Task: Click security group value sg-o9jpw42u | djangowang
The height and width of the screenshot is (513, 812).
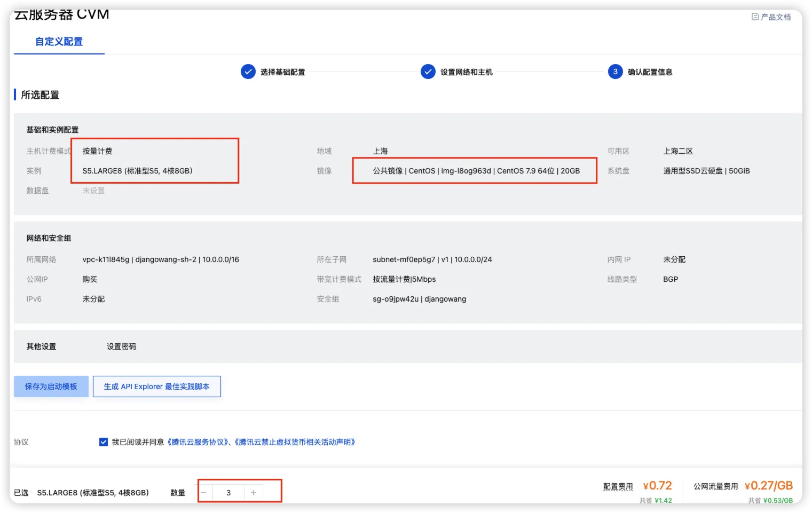Action: point(420,299)
